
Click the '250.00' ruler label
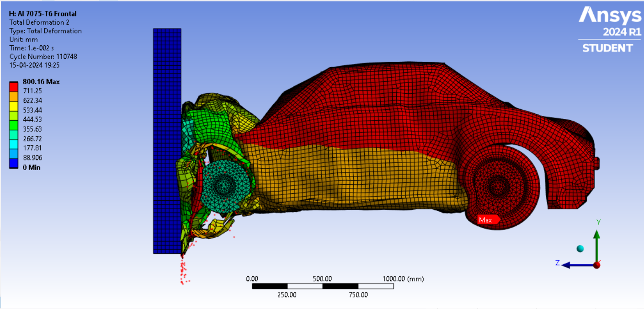point(287,295)
